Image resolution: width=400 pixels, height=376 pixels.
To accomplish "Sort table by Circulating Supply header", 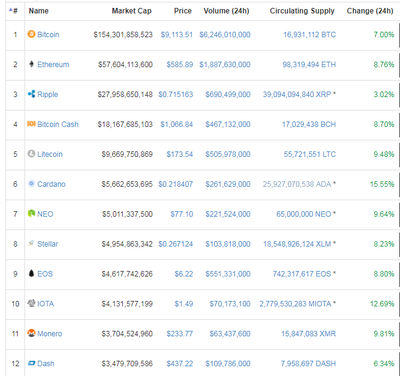I will 302,11.
